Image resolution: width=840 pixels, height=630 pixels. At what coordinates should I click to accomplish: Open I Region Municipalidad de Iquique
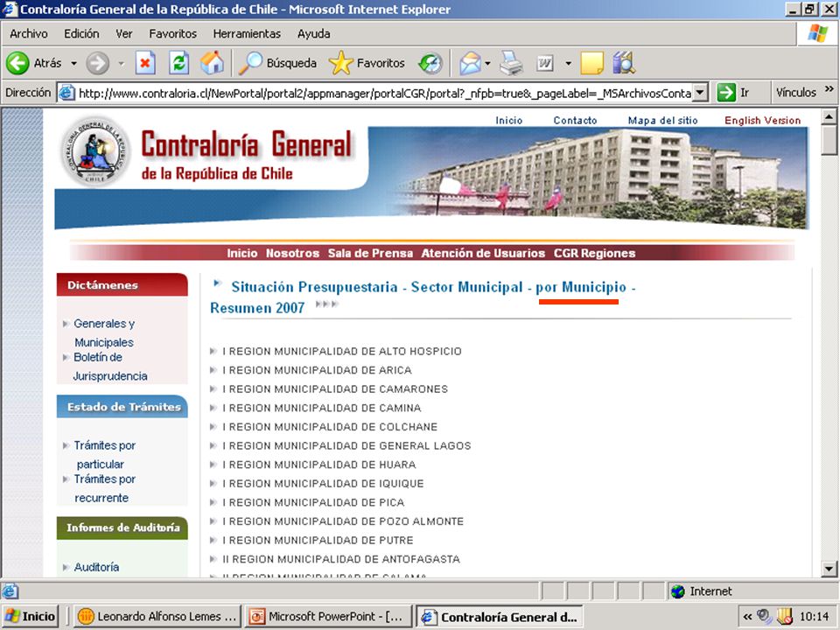point(323,484)
